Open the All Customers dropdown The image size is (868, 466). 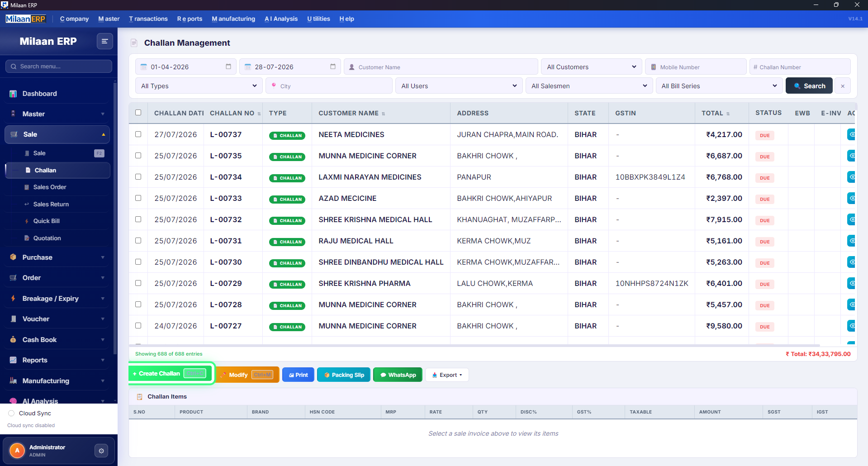591,67
